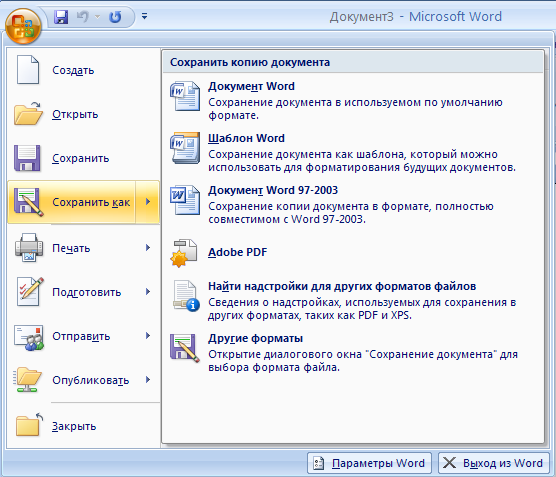This screenshot has width=556, height=477.
Task: Click the Undo arrow in quick access toolbar
Action: [83, 16]
